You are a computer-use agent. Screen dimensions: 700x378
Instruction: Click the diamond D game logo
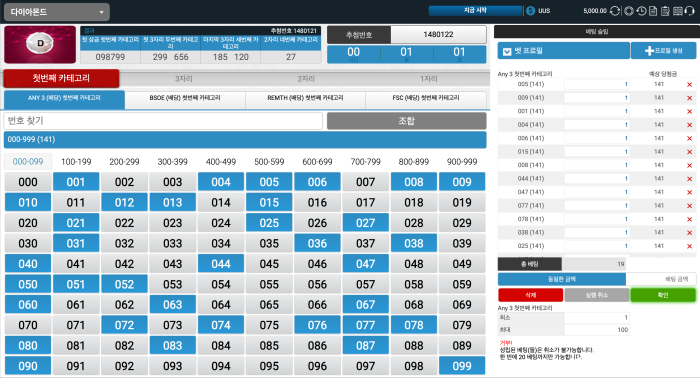pyautogui.click(x=40, y=44)
